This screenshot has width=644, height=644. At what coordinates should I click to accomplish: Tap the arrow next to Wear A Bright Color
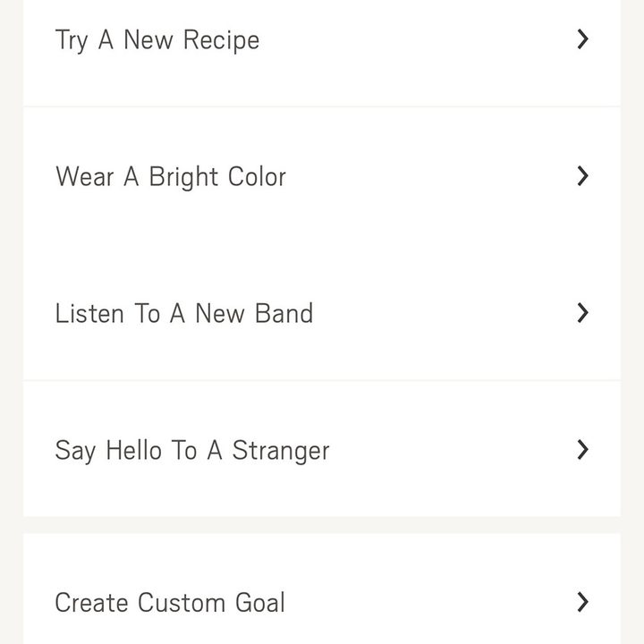(x=583, y=176)
